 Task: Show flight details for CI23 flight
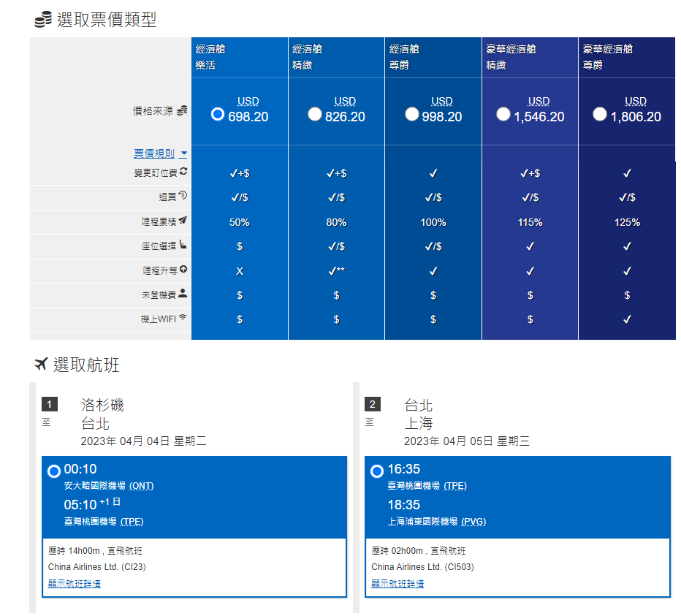click(74, 583)
